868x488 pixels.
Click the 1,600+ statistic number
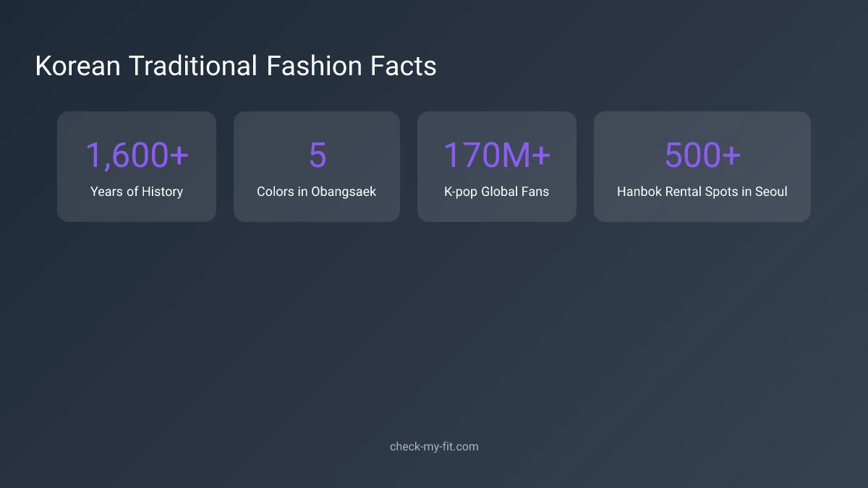137,154
